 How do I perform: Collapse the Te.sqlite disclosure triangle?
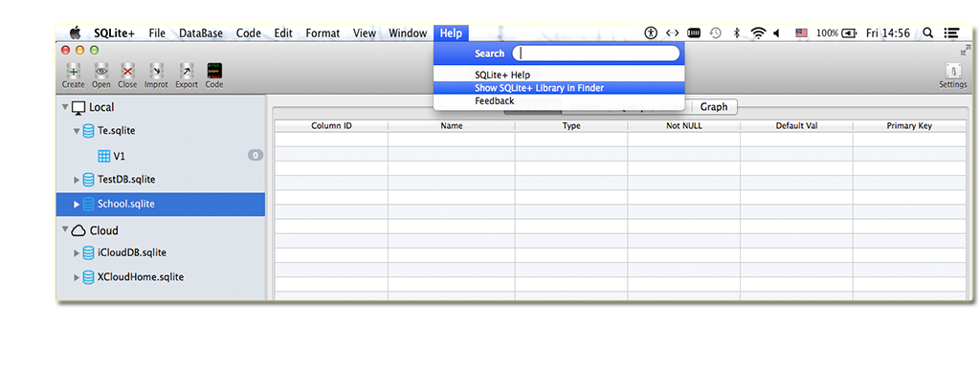(x=77, y=131)
